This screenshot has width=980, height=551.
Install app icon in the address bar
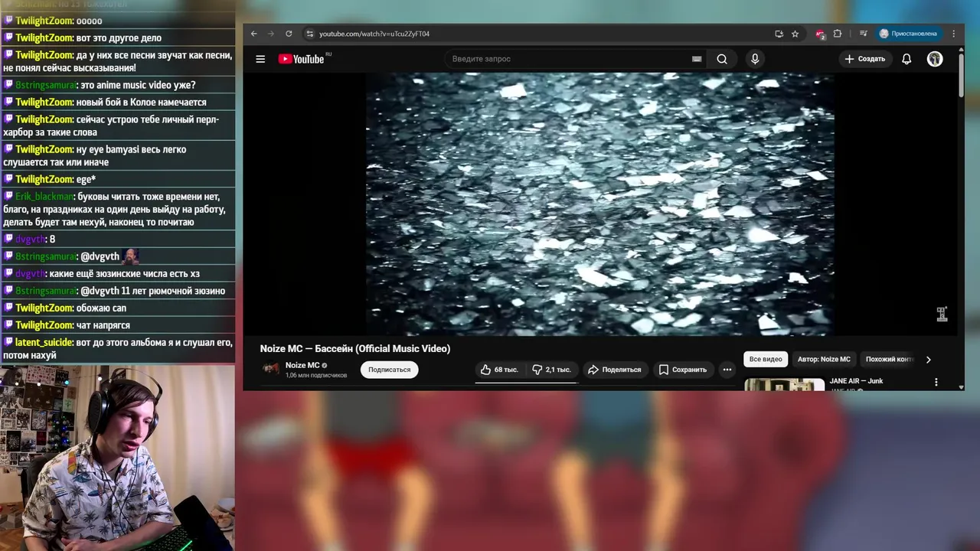(779, 34)
